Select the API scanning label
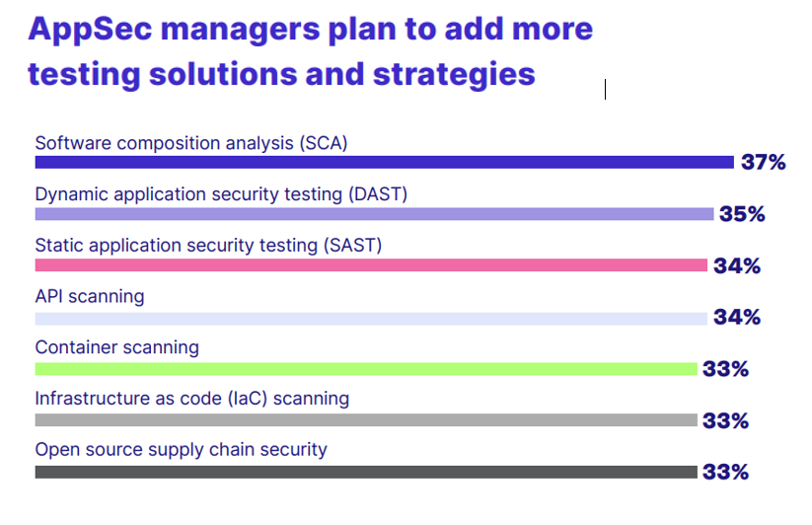 pos(90,297)
